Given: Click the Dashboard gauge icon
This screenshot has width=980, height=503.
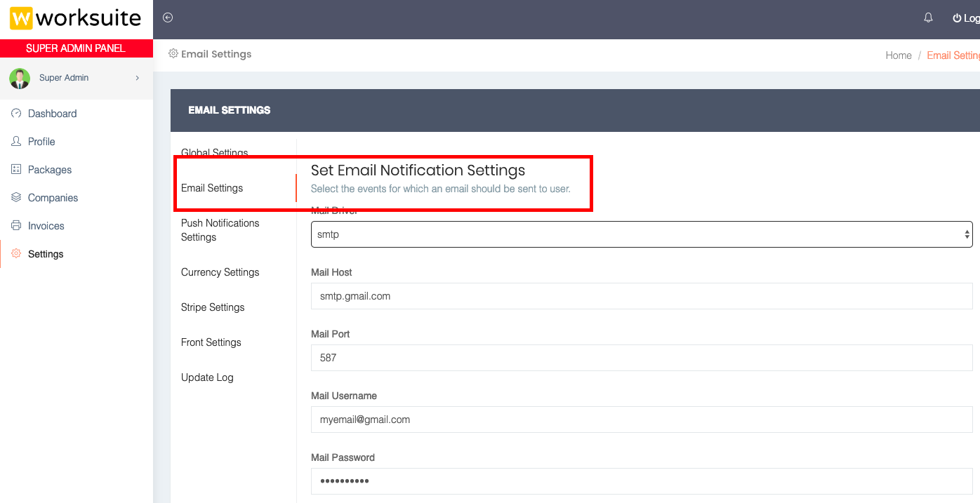Looking at the screenshot, I should 16,113.
